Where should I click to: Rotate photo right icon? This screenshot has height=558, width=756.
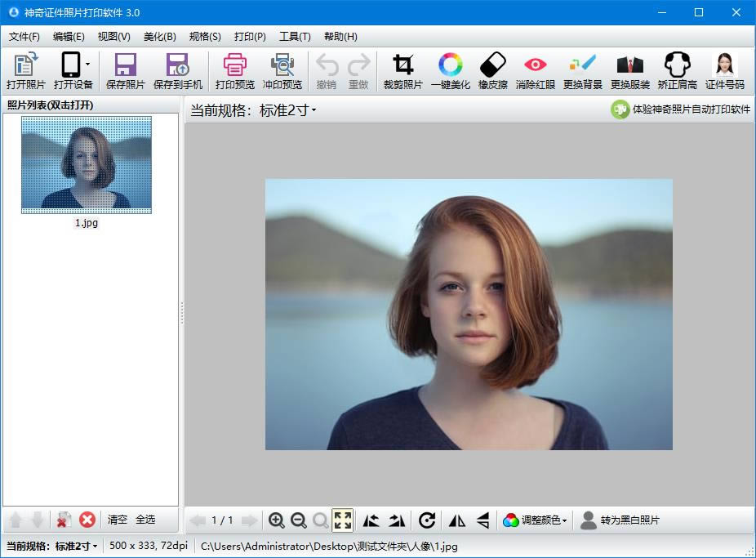point(397,520)
